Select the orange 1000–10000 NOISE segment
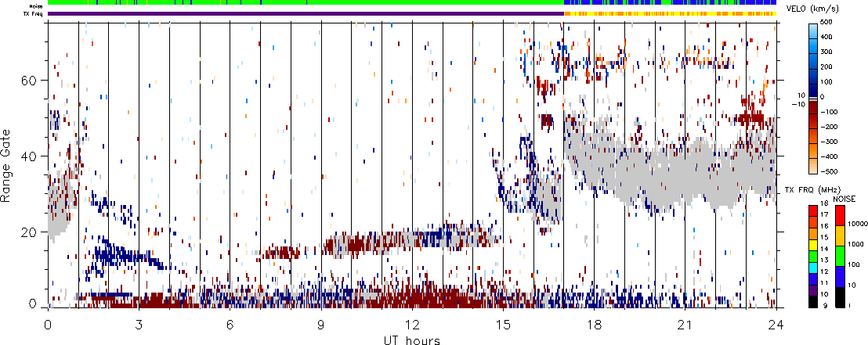Screen dimensions: 868x345 point(841,235)
